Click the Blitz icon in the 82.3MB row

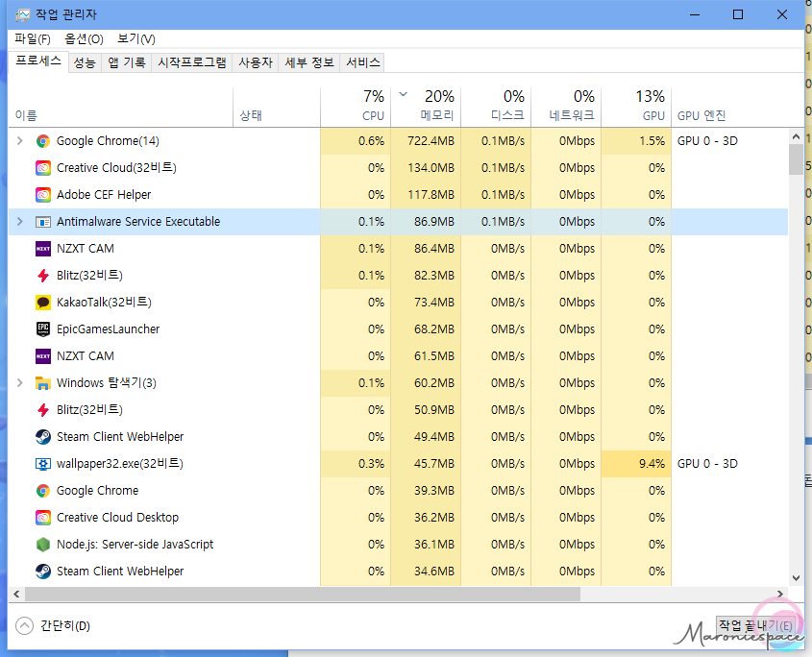pyautogui.click(x=43, y=276)
